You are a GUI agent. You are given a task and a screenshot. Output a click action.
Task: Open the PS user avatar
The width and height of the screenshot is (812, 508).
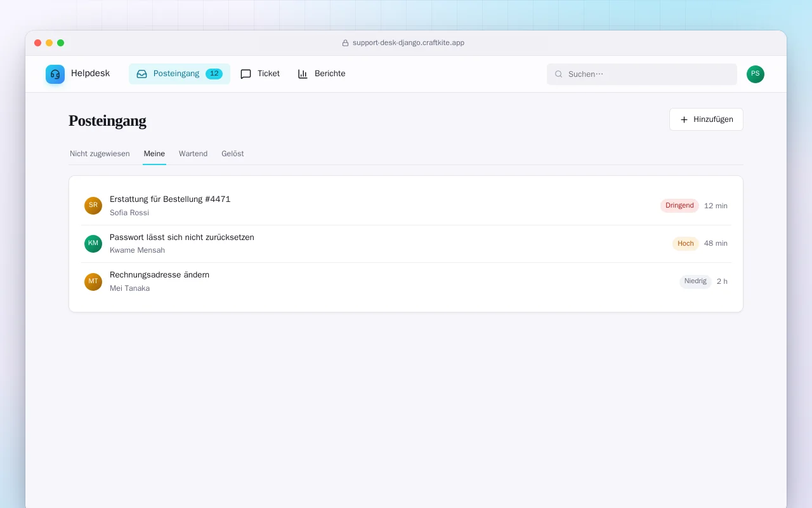pos(756,74)
